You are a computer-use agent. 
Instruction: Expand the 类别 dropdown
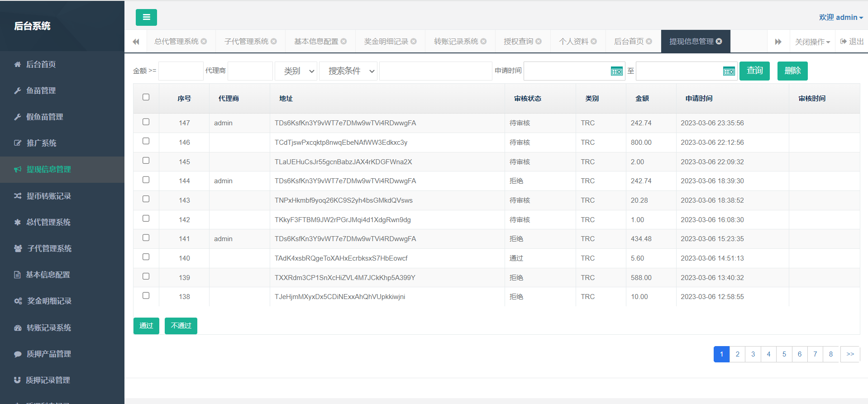point(296,71)
